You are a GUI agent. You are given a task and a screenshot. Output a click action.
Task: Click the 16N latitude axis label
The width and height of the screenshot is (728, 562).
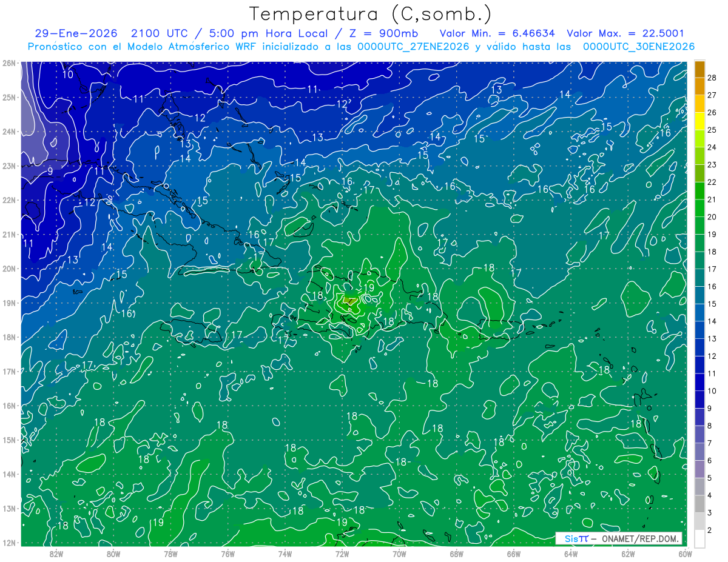click(8, 406)
